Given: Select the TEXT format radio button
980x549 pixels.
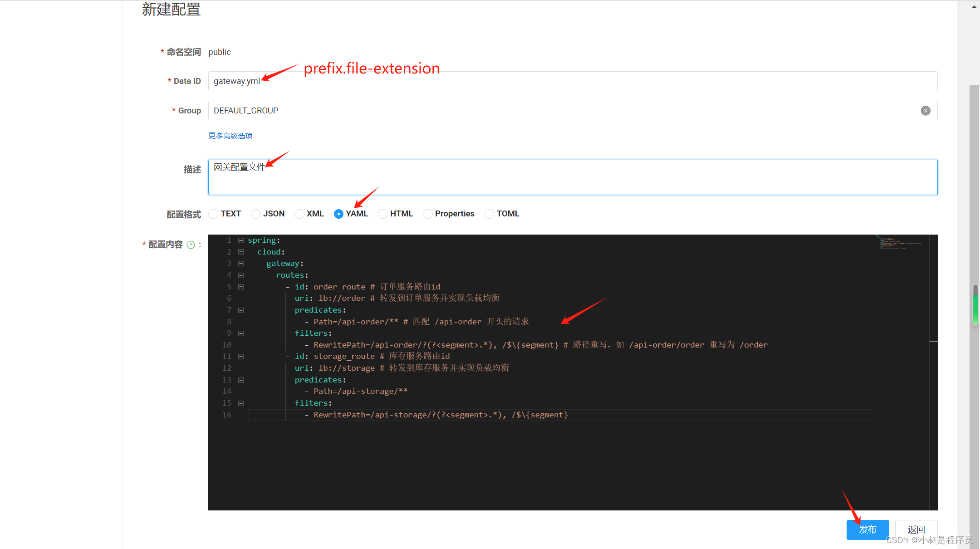Looking at the screenshot, I should point(213,214).
